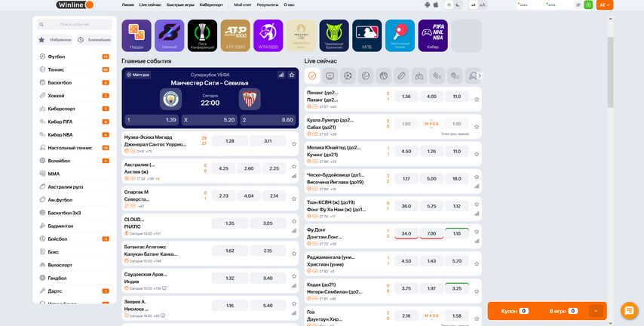This screenshot has height=326, width=644.
Task: Filter live events with video broadcast icon
Action: pyautogui.click(x=330, y=75)
